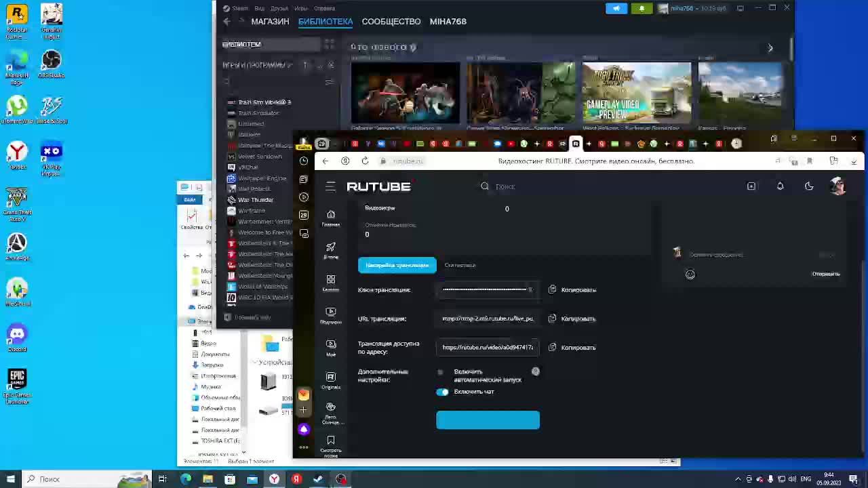Open the RUTUBE profile avatar
Viewport: 868px width, 488px height.
pos(837,186)
